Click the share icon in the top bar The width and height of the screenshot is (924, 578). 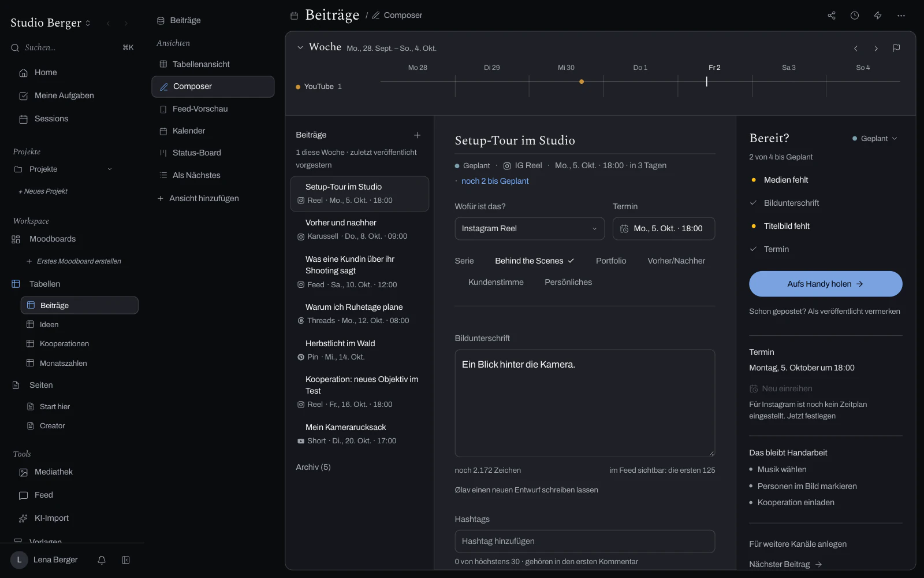832,16
